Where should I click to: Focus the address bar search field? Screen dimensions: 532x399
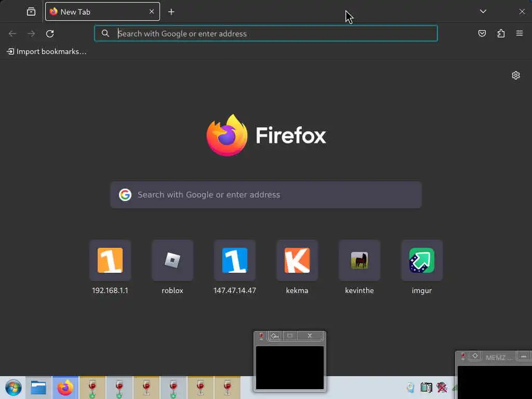pyautogui.click(x=266, y=34)
